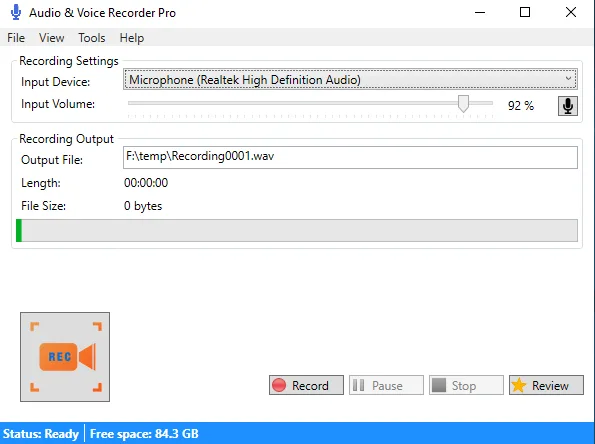Click the 0 bytes file size value
The width and height of the screenshot is (595, 444).
(143, 206)
